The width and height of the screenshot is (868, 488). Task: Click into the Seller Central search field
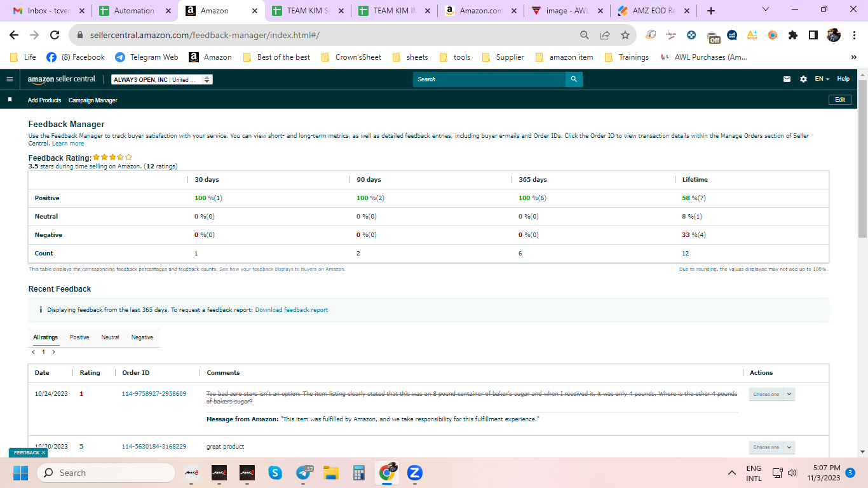click(x=489, y=79)
